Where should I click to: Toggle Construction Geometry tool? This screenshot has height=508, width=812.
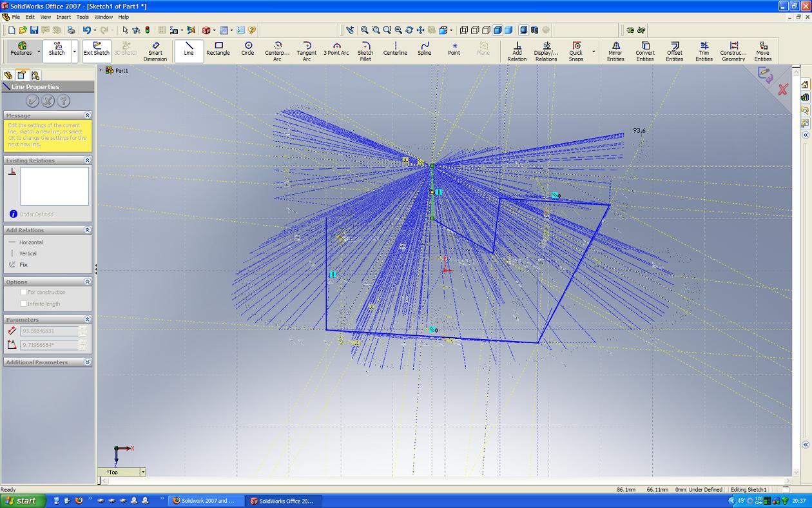tap(733, 52)
